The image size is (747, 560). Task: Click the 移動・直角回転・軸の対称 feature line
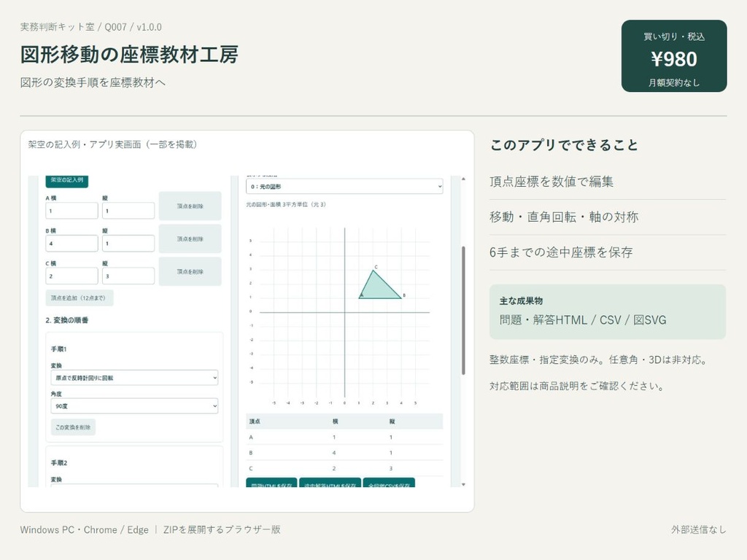pos(564,217)
